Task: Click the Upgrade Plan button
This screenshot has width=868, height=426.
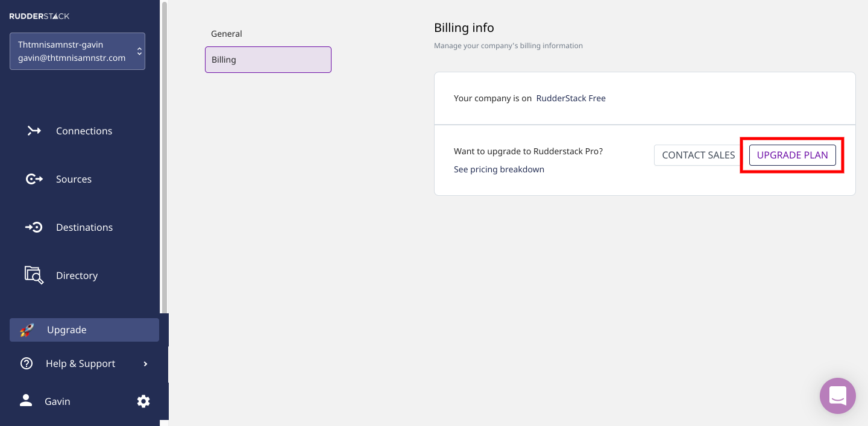Action: (x=793, y=155)
